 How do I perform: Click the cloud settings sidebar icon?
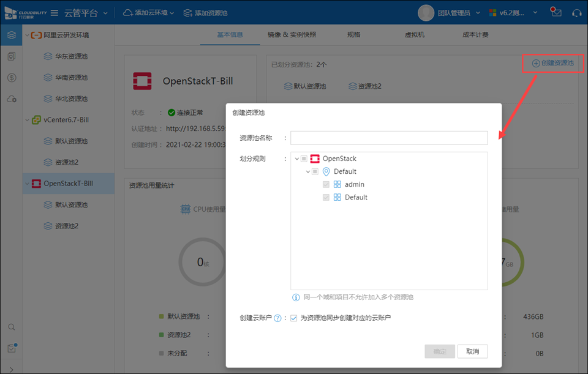12,99
